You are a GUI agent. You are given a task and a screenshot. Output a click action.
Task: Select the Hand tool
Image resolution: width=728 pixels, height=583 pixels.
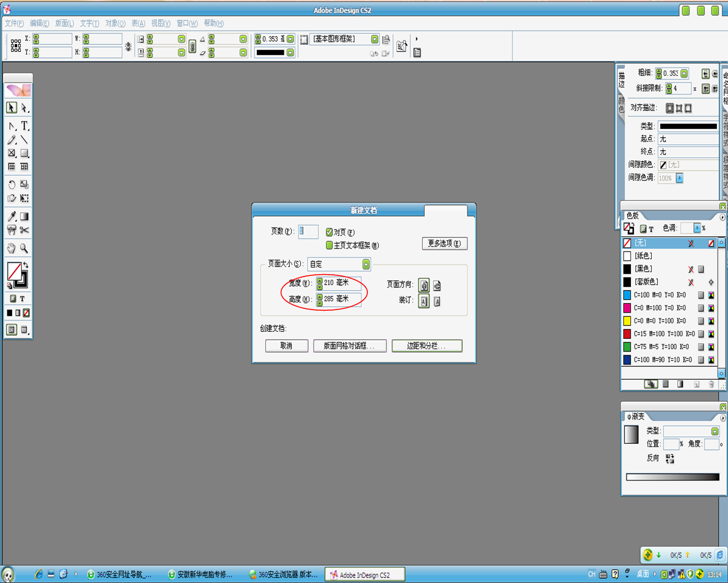pyautogui.click(x=12, y=248)
